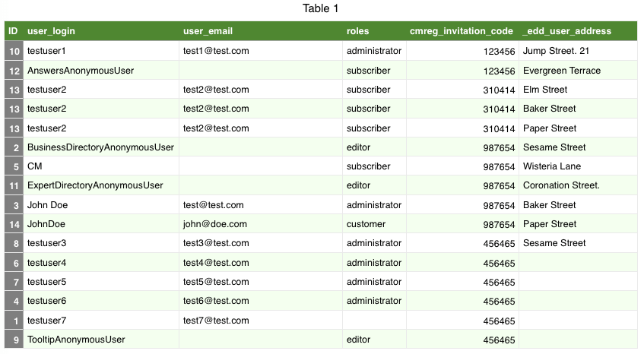Select the user_email column header
This screenshot has height=354, width=644.
pyautogui.click(x=208, y=31)
